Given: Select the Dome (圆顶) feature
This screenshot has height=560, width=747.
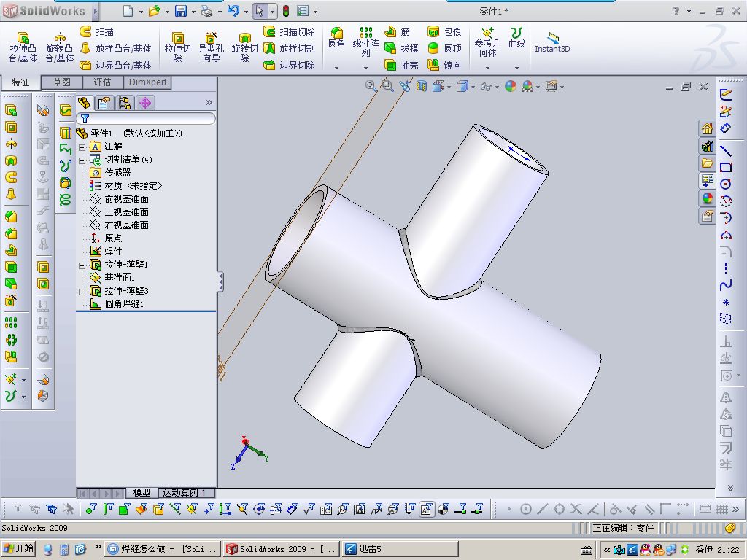Looking at the screenshot, I should click(444, 49).
